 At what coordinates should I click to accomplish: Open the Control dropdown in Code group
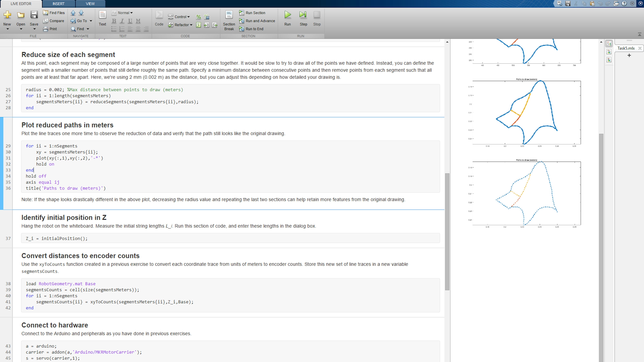click(x=179, y=17)
